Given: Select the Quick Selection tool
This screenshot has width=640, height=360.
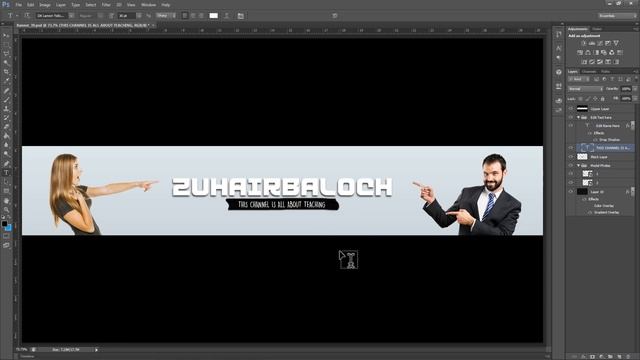Looking at the screenshot, I should [x=6, y=63].
